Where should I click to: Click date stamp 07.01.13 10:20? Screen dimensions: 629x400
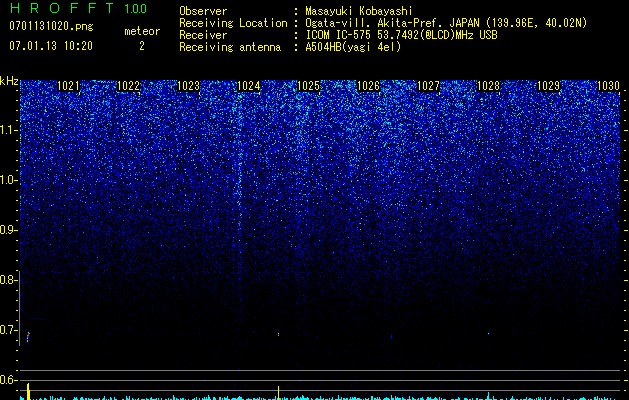51,46
